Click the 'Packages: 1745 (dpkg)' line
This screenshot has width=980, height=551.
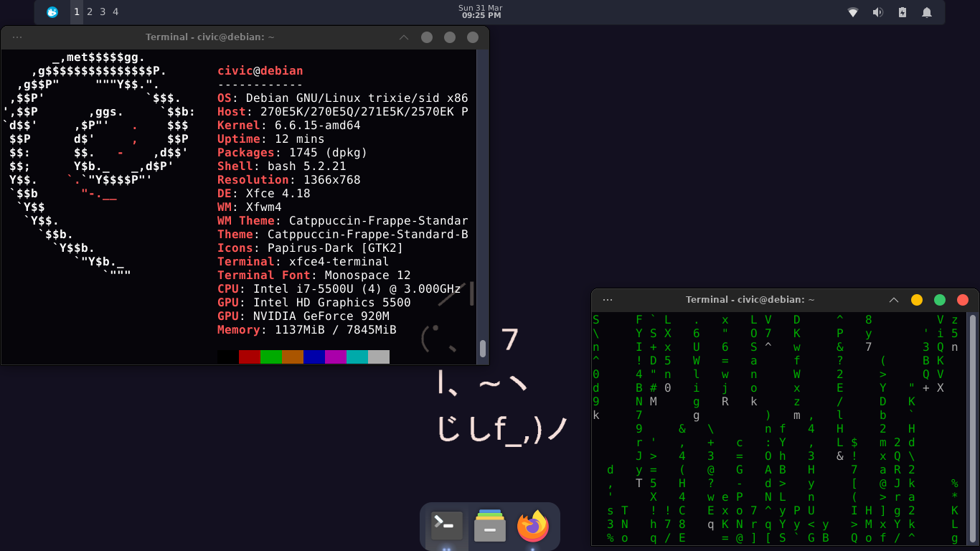[293, 153]
